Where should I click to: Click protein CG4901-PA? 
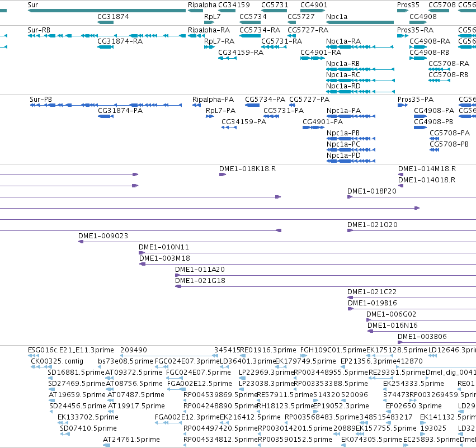click(x=314, y=128)
